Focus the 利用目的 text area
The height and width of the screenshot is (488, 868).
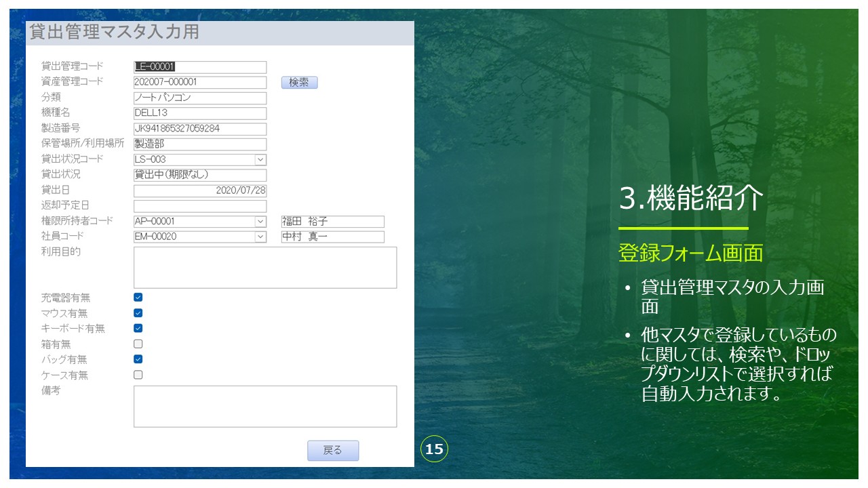click(x=264, y=268)
